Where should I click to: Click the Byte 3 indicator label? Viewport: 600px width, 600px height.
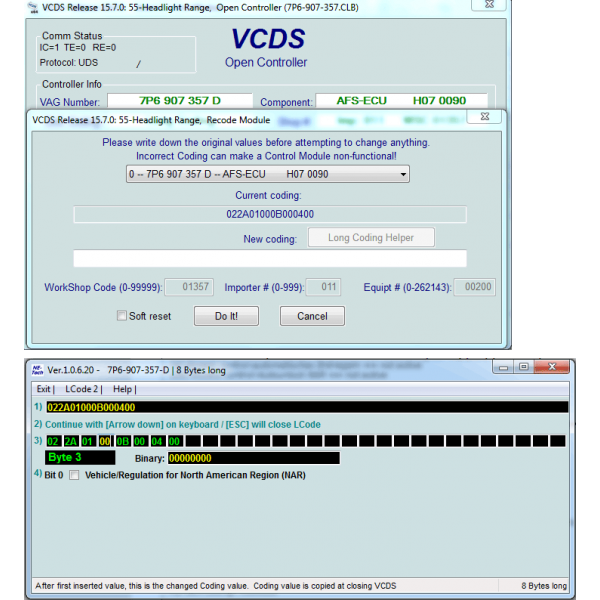point(80,458)
